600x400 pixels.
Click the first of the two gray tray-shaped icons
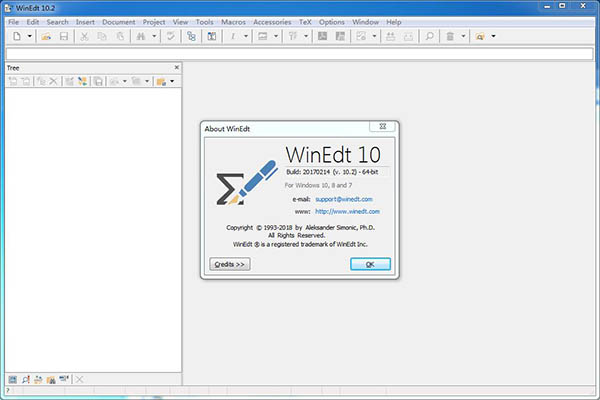point(390,36)
